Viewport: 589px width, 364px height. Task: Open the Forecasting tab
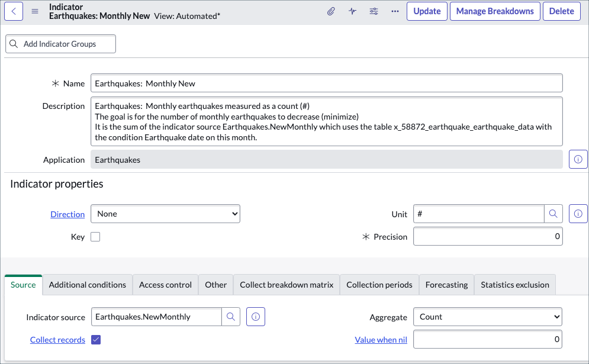coord(446,285)
